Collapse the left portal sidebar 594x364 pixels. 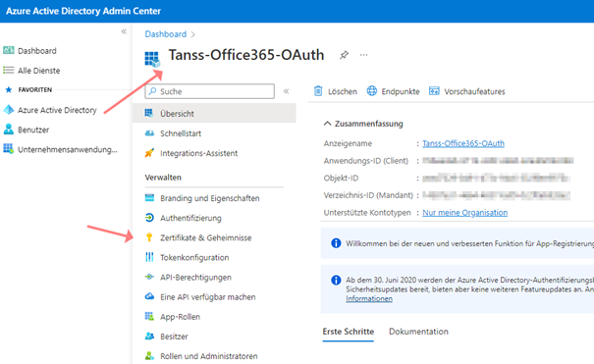pyautogui.click(x=124, y=31)
